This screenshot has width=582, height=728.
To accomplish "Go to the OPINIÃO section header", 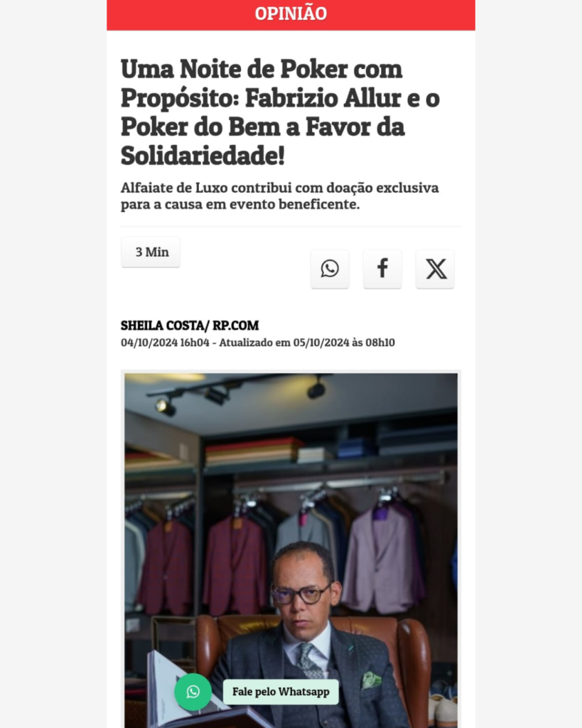I will [291, 14].
